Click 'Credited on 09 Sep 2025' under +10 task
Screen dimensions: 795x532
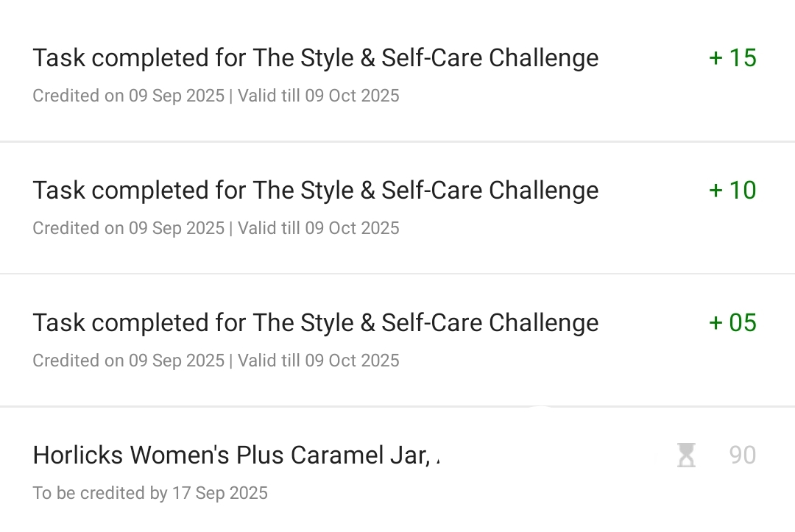coord(128,228)
